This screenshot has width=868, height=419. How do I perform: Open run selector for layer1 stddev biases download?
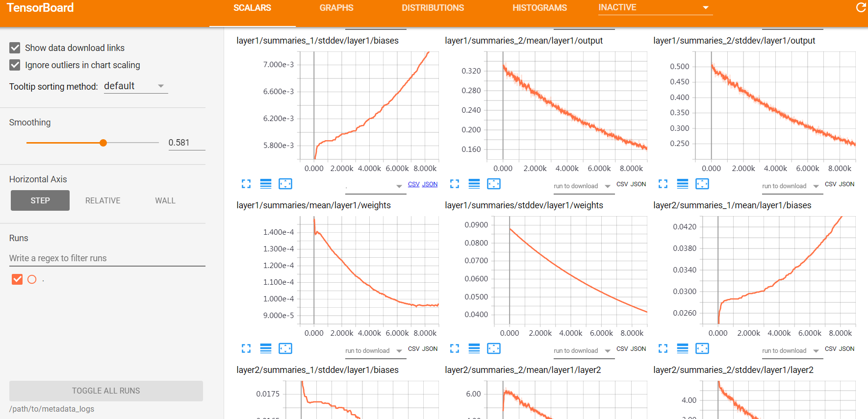376,186
